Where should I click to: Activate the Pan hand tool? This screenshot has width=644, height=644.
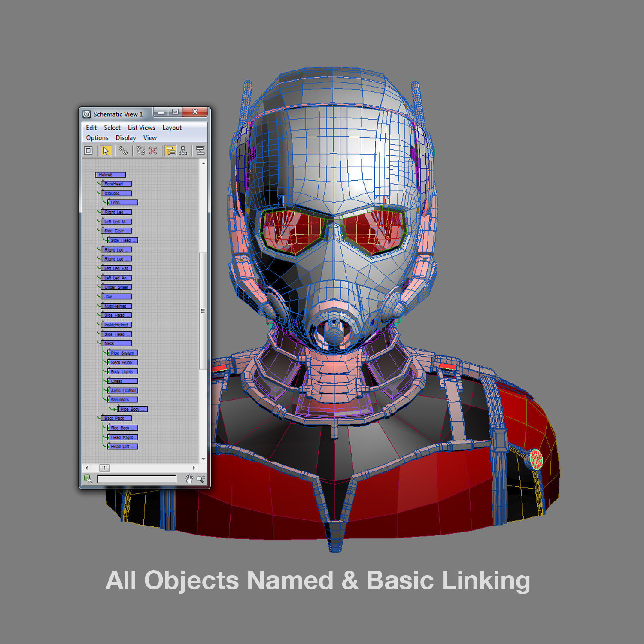click(189, 479)
